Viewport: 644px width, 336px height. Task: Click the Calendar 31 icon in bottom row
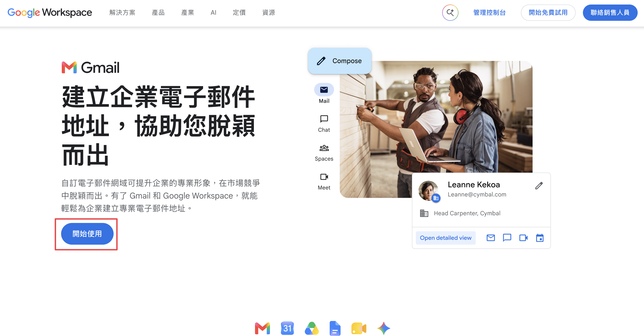pyautogui.click(x=287, y=328)
